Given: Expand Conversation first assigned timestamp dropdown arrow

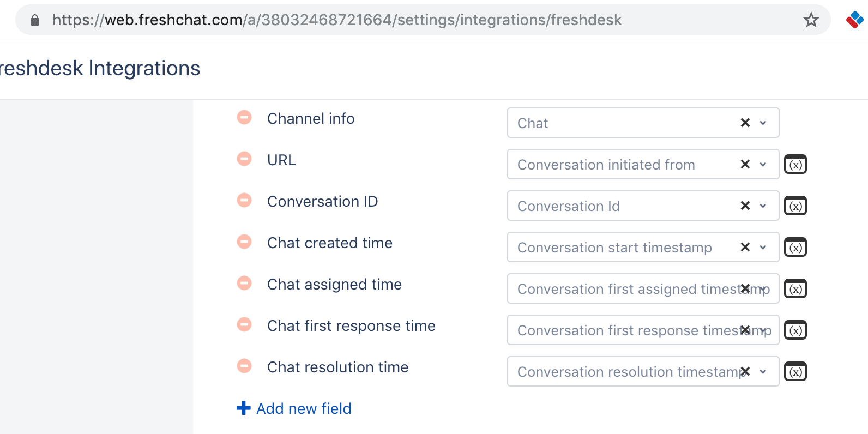Looking at the screenshot, I should pyautogui.click(x=763, y=289).
